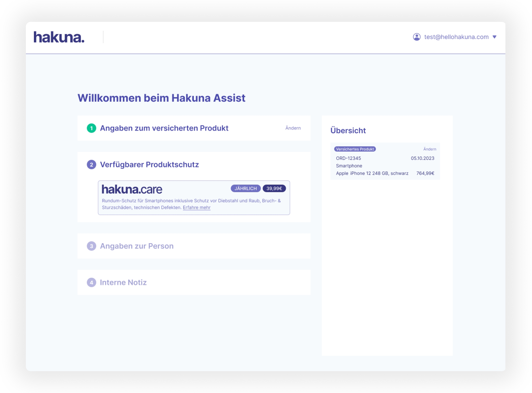
Task: Click the step 3 number badge
Action: tap(91, 246)
